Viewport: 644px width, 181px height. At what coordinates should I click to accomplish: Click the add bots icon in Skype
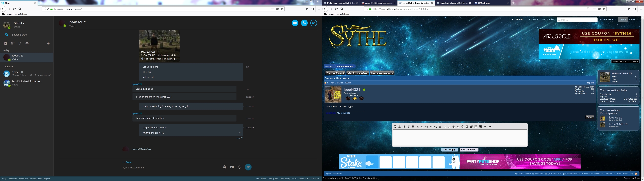(13, 43)
